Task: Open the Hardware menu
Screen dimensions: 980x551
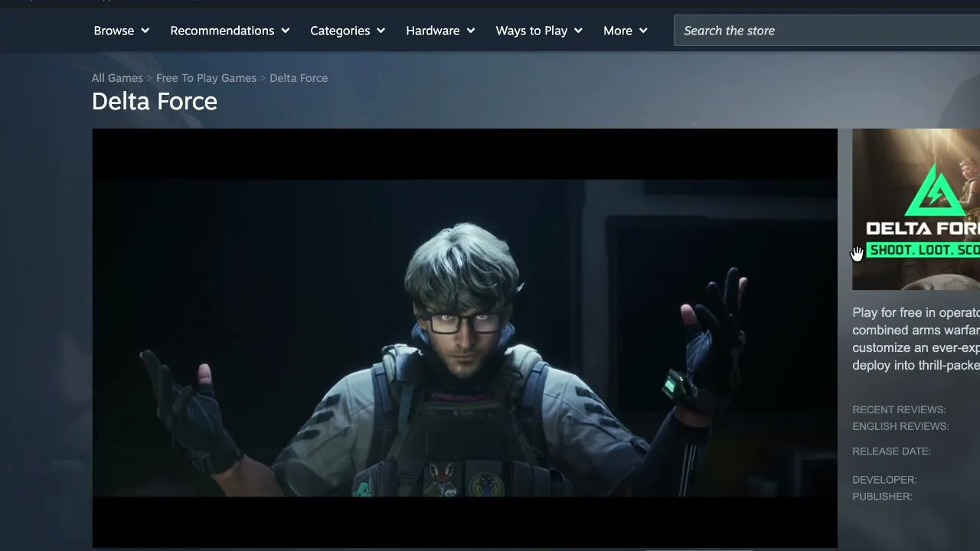Action: (x=440, y=31)
